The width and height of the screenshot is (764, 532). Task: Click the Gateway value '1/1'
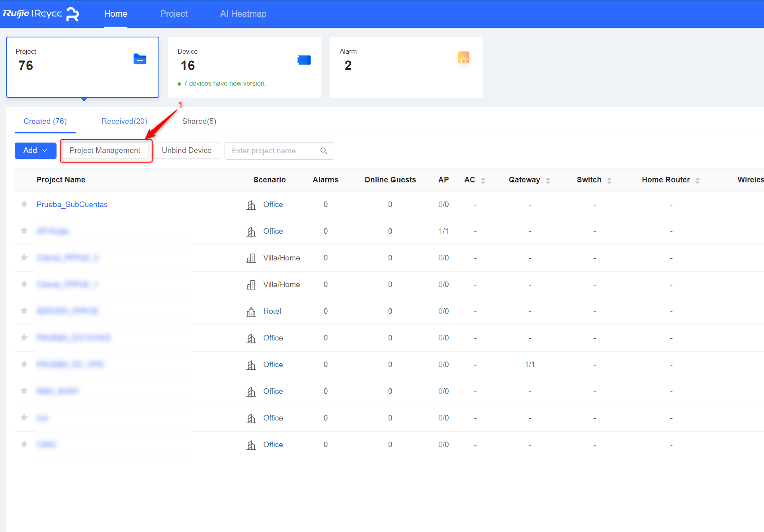(530, 365)
